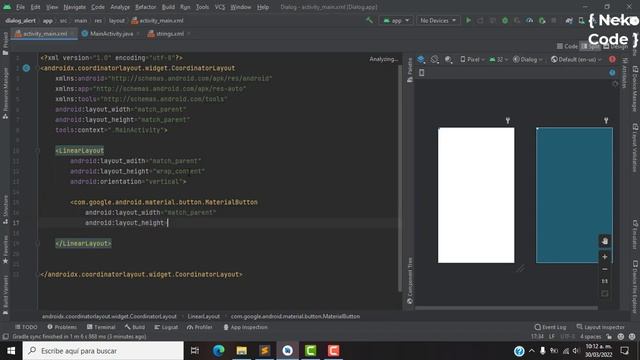Click LinearLayout in the breadcrumb bar
The height and width of the screenshot is (360, 640).
pyautogui.click(x=204, y=316)
